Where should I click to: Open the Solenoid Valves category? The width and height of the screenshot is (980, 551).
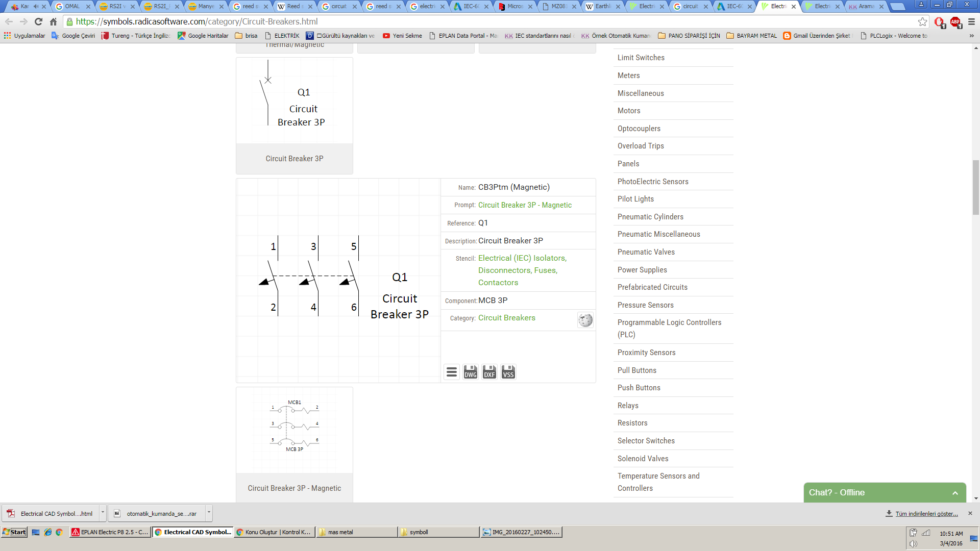[643, 459]
